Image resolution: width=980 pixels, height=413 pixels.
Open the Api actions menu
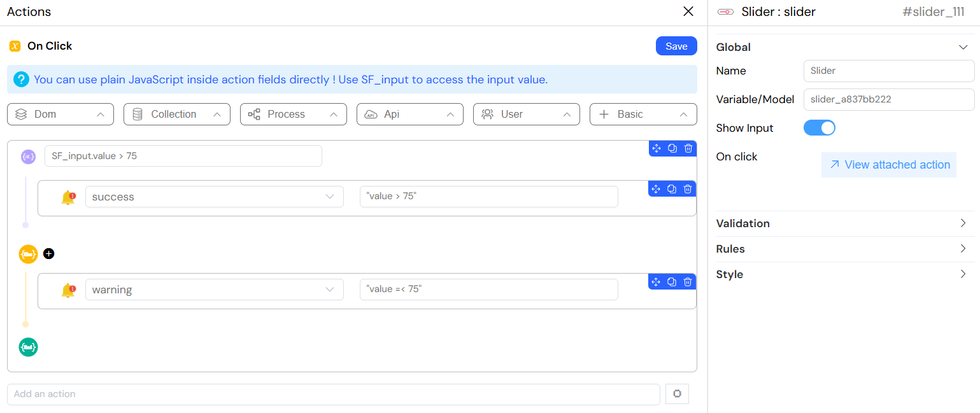coord(409,115)
